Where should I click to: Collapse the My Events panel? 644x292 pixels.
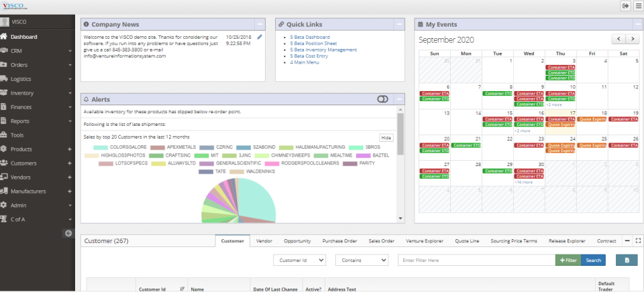639,24
